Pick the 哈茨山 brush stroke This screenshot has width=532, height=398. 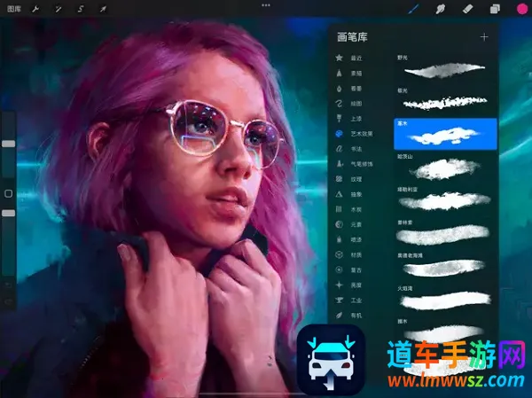pos(445,167)
